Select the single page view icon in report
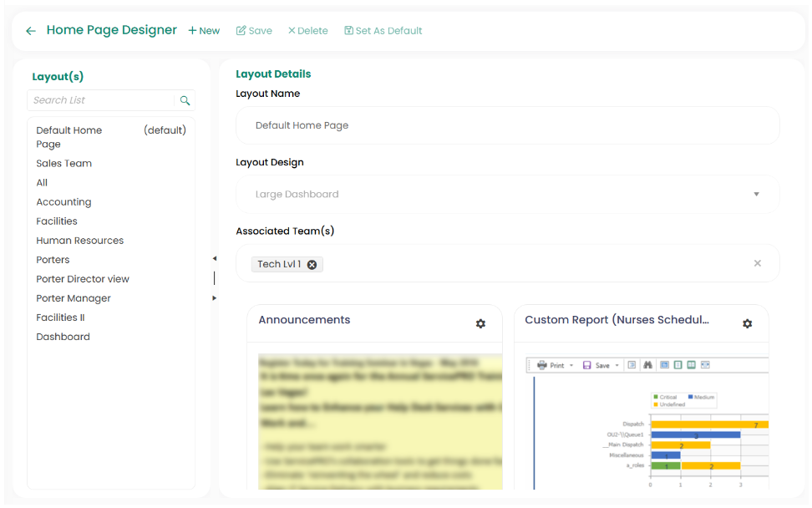The image size is (812, 508). click(x=678, y=365)
